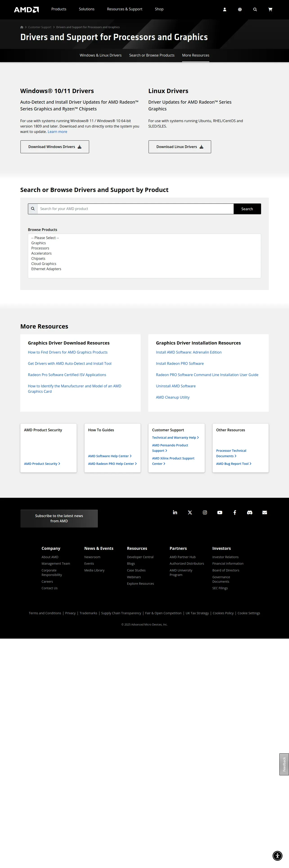Open AMD Facebook icon
Viewport: 289px width, 868px height.
[235, 512]
